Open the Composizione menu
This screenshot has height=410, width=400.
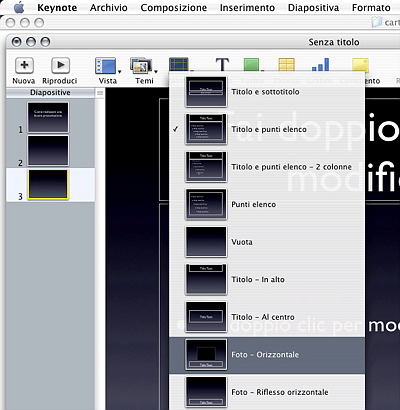174,7
